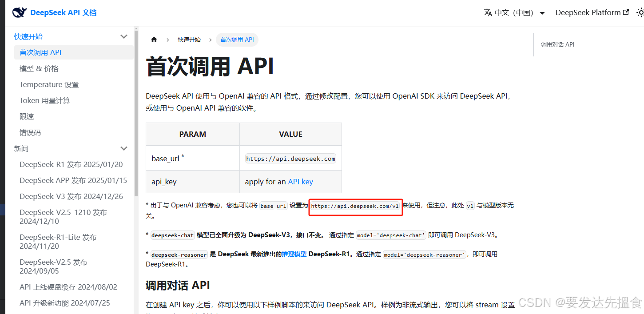
Task: Collapse the 快速开始 sidebar section chevron
Action: pos(124,36)
